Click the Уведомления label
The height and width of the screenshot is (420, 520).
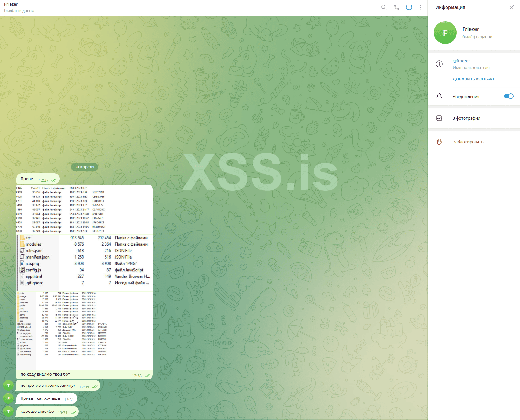point(466,97)
